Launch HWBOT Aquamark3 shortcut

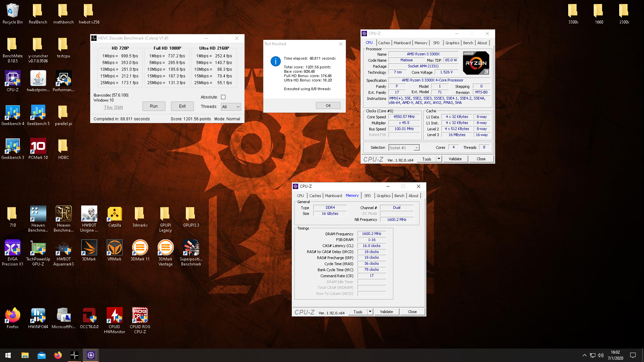tap(63, 253)
